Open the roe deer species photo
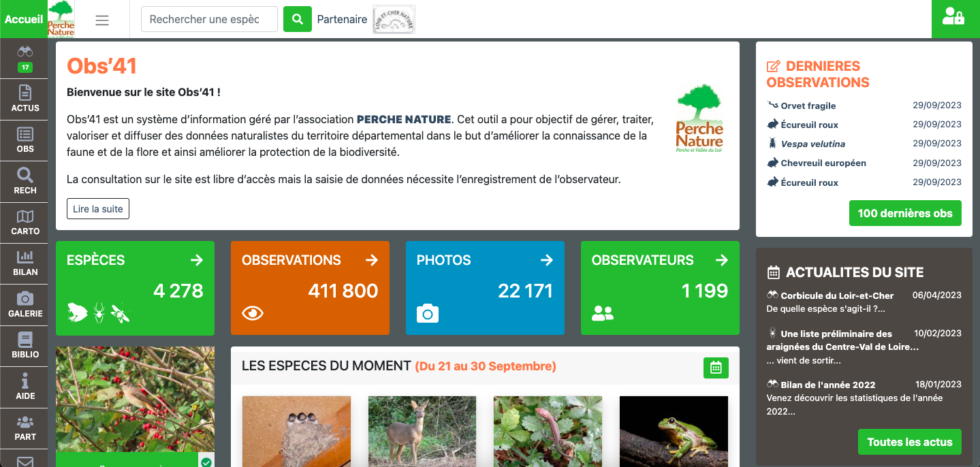Viewport: 980px width, 467px height. 422,432
